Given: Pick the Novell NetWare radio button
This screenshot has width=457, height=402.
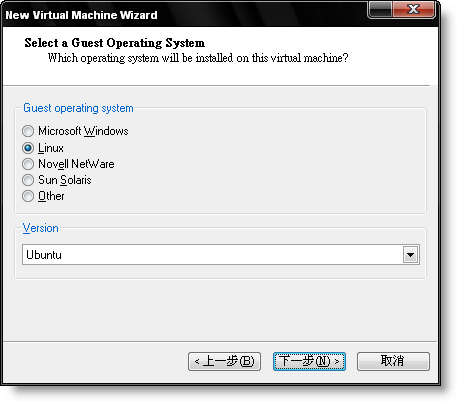Looking at the screenshot, I should pyautogui.click(x=28, y=164).
